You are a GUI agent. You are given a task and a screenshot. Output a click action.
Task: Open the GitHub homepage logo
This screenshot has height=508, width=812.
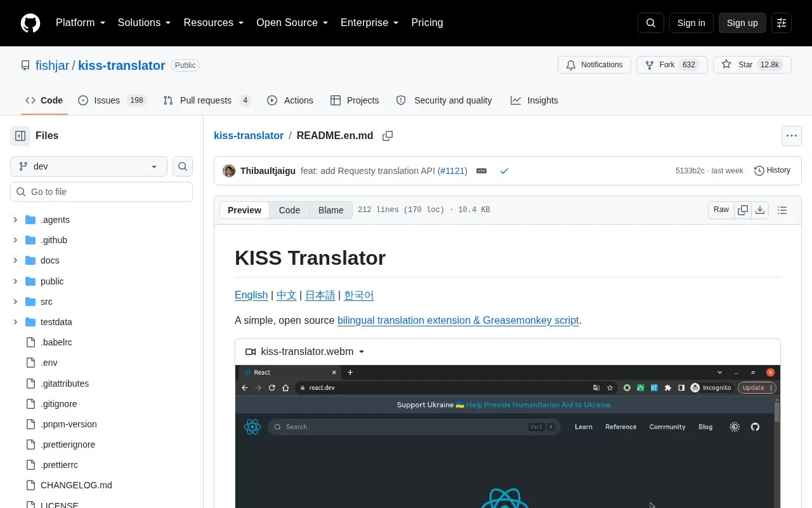pos(30,23)
